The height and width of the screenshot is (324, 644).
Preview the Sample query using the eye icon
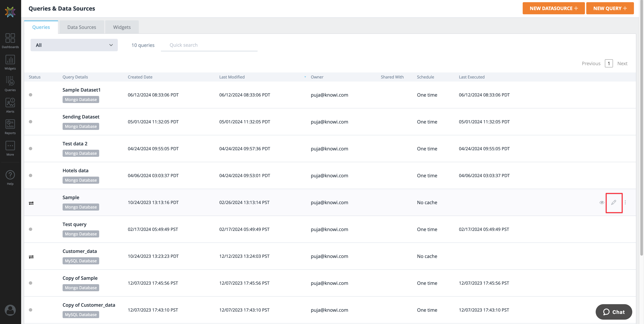click(602, 203)
